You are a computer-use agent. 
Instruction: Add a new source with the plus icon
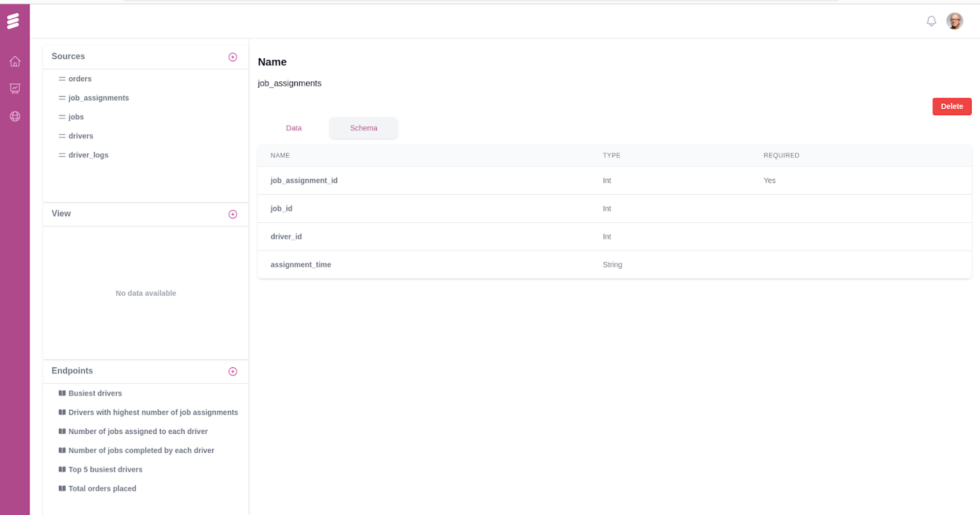[233, 56]
